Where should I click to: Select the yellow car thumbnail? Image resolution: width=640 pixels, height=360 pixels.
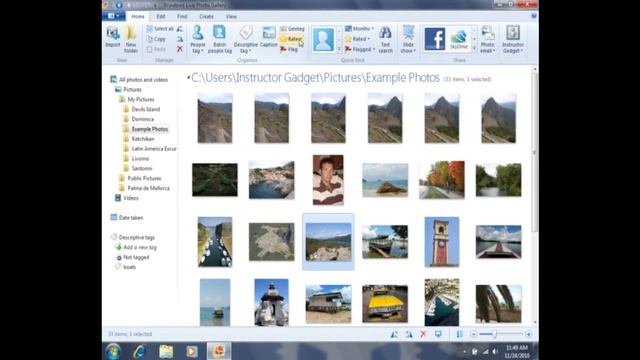click(x=385, y=304)
